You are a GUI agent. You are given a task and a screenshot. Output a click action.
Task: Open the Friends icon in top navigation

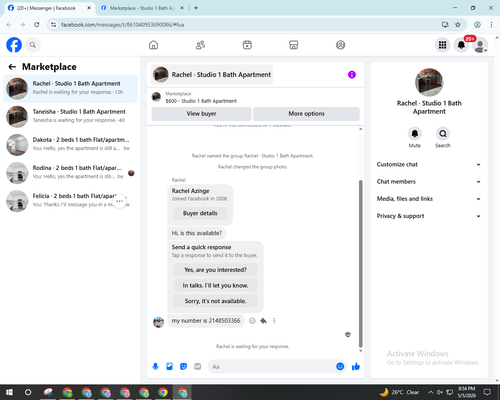click(200, 45)
